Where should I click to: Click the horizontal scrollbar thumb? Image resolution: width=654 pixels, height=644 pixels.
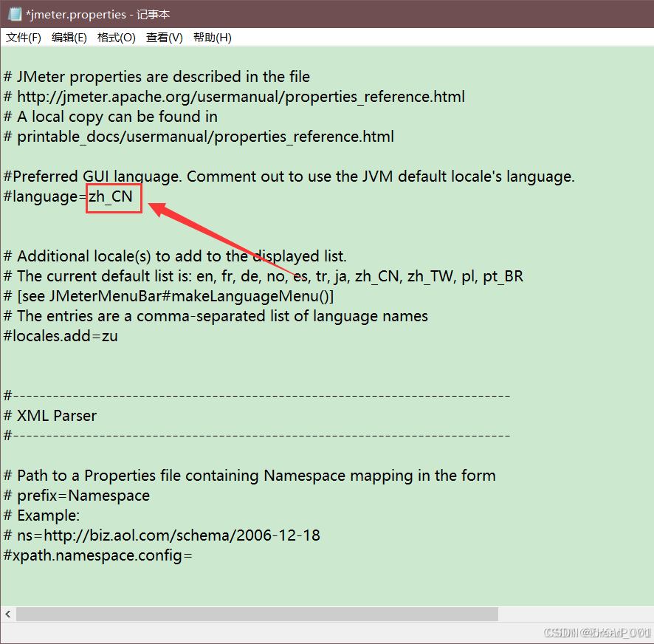pyautogui.click(x=258, y=614)
